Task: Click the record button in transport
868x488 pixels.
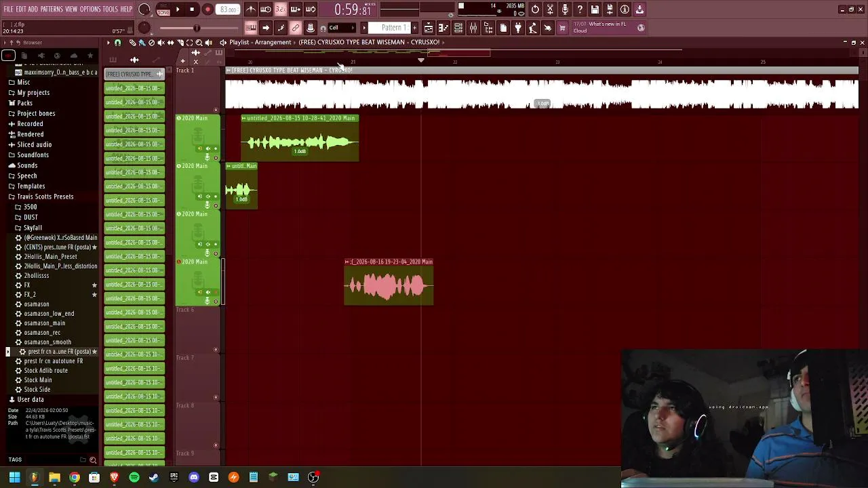Action: [208, 9]
